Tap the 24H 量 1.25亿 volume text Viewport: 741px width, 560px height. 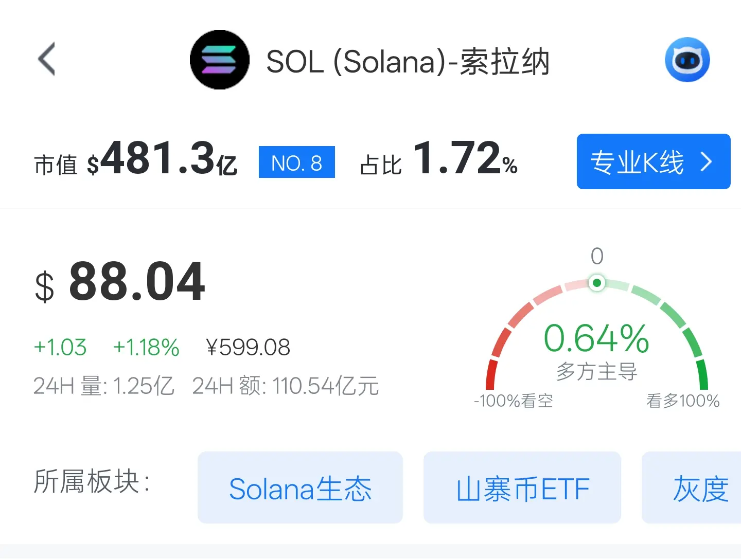pyautogui.click(x=104, y=386)
